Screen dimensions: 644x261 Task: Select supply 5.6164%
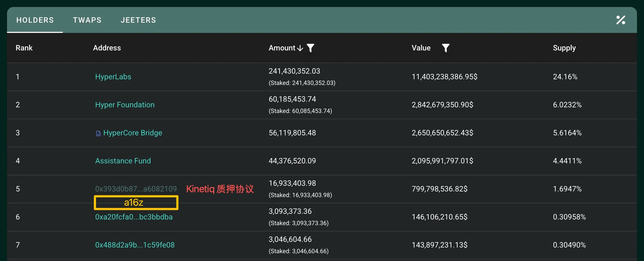[x=567, y=133]
